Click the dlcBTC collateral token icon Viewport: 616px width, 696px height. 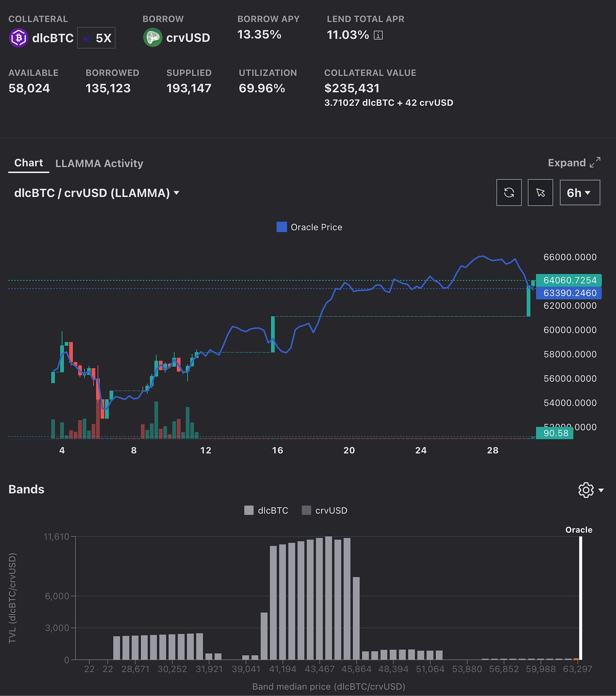[18, 38]
